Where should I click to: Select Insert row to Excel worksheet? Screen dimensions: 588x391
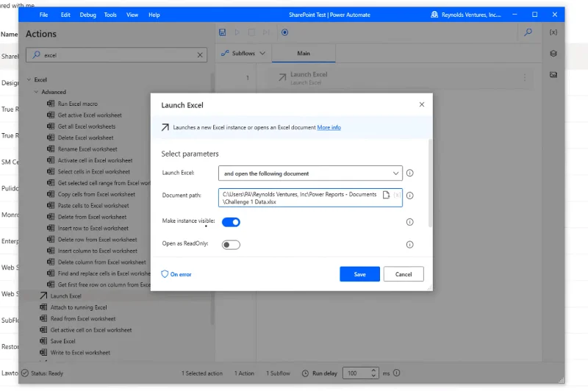pyautogui.click(x=93, y=228)
